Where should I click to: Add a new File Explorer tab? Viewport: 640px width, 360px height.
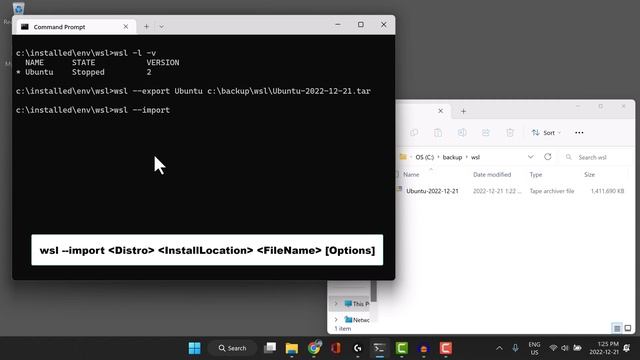(463, 111)
